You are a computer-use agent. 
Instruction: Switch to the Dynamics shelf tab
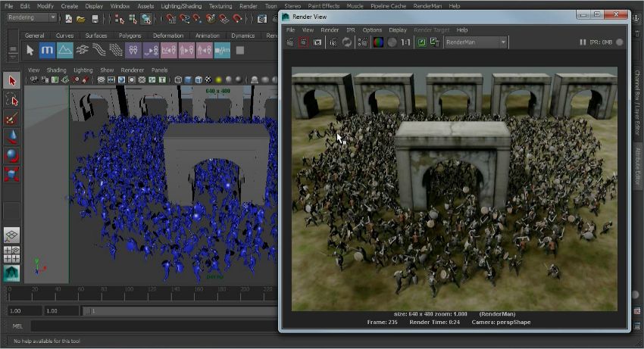242,36
